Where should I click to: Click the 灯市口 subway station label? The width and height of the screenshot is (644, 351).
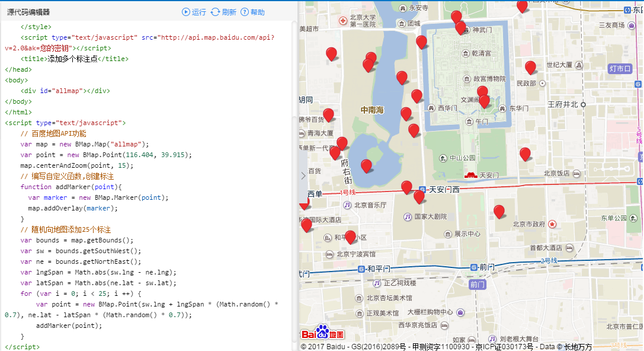[x=620, y=69]
